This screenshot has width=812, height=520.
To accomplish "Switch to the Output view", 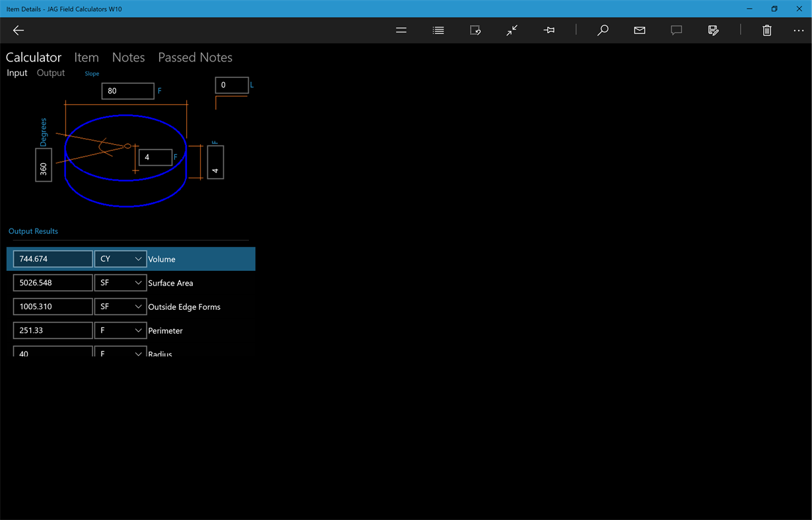I will point(50,73).
